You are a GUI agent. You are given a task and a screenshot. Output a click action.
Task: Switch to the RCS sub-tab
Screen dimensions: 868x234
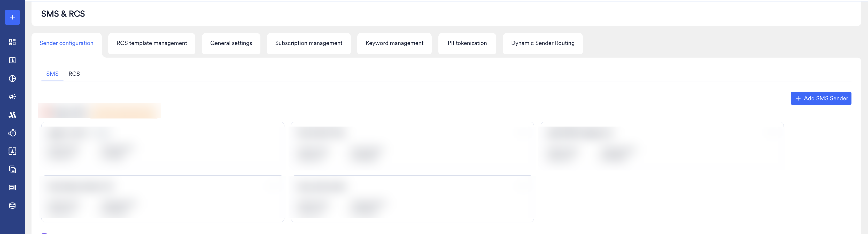74,74
